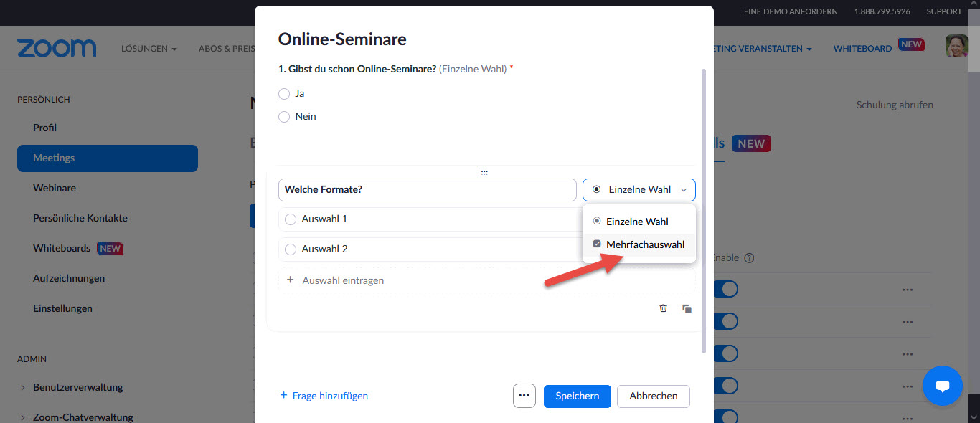Viewport: 980px width, 423px height.
Task: Delete the question with the trash icon
Action: point(663,308)
